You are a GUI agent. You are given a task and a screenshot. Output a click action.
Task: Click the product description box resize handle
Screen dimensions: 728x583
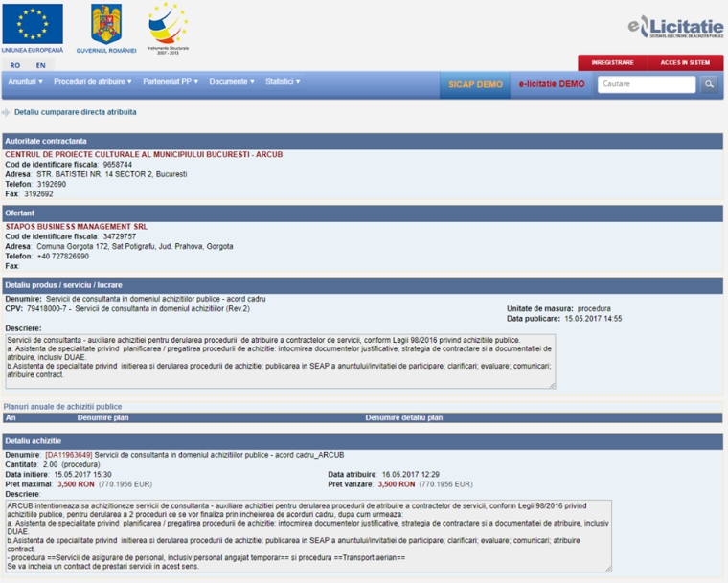[553, 385]
